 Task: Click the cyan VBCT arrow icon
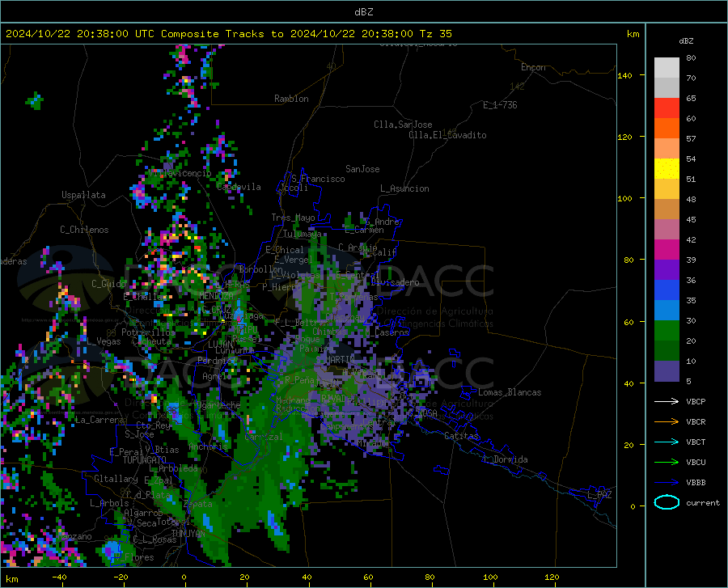click(x=667, y=442)
